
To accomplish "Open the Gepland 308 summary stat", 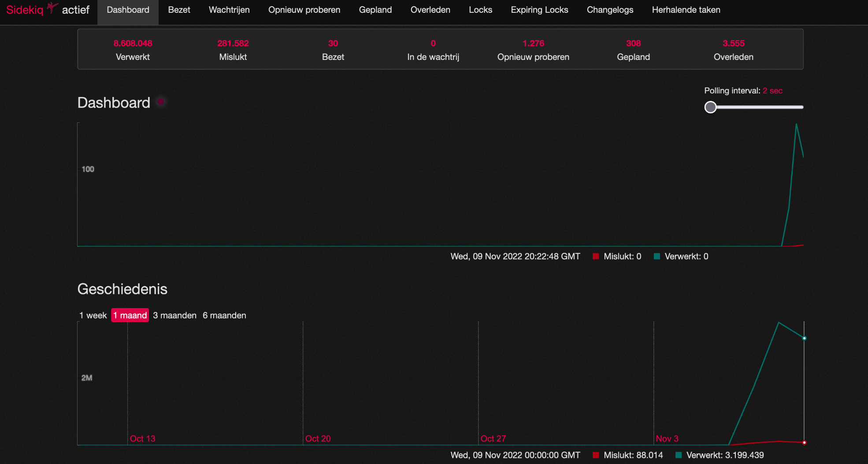I will 633,50.
